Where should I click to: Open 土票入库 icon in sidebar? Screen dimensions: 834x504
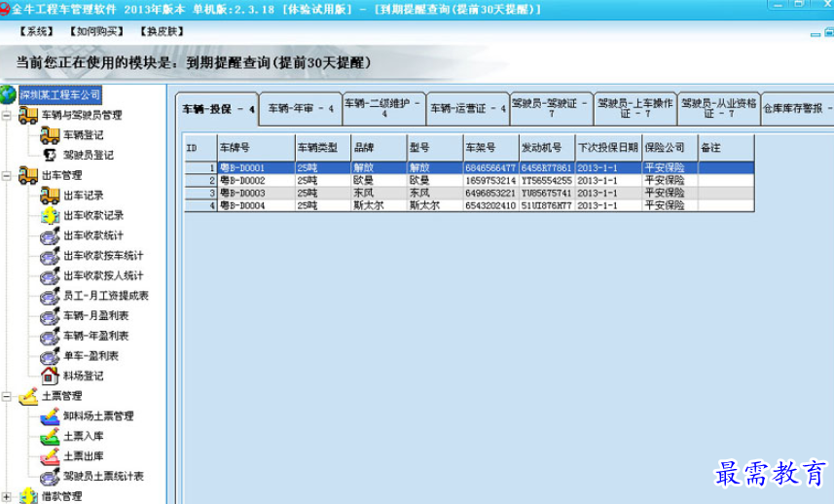[x=50, y=436]
